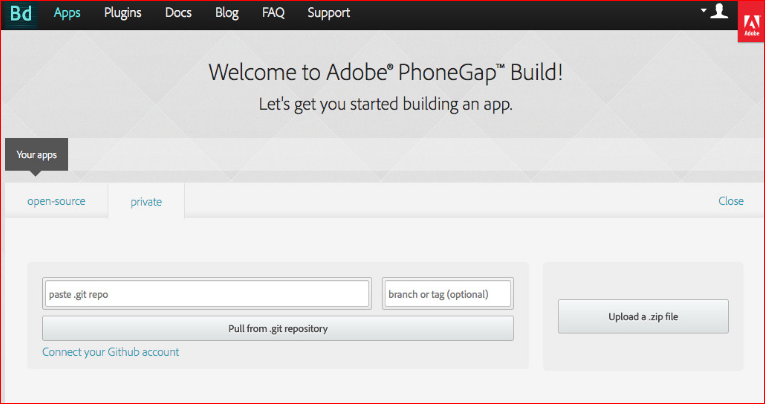
Task: Click the red Adobe logo badge
Action: (x=751, y=22)
